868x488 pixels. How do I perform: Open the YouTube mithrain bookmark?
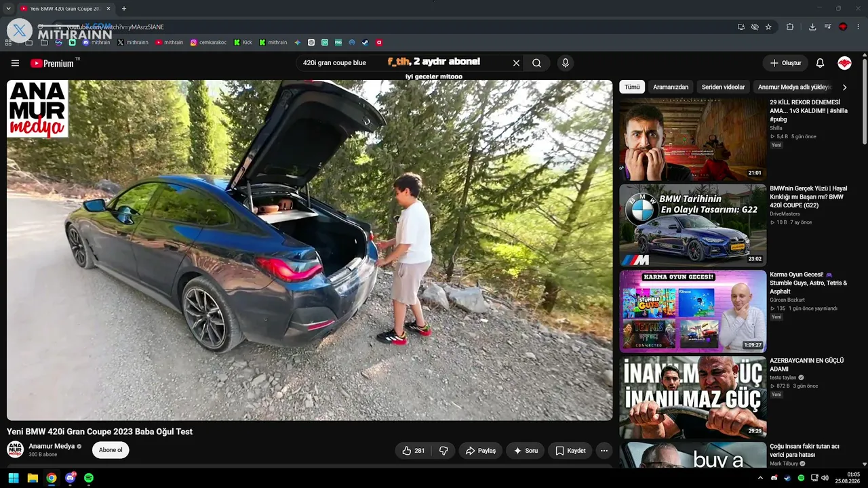[169, 42]
